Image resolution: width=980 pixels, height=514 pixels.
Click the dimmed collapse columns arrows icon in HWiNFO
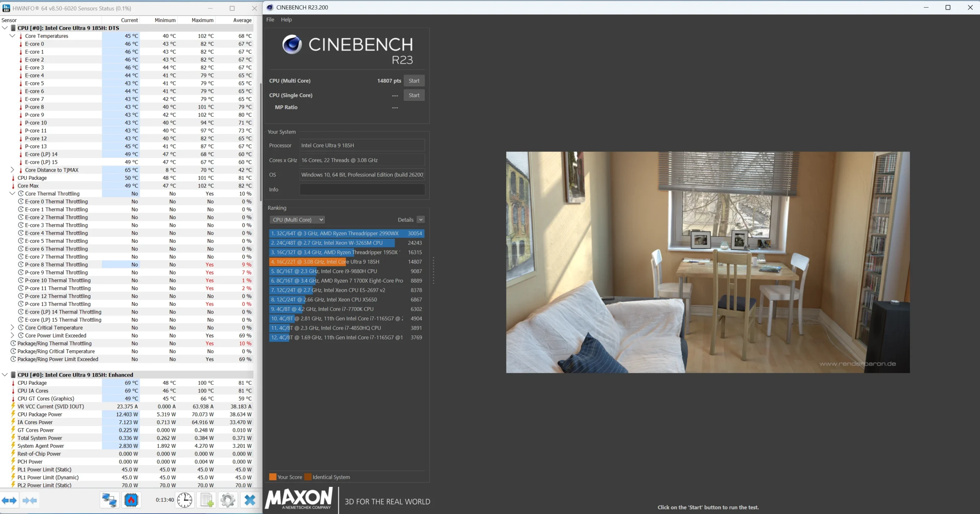[29, 500]
